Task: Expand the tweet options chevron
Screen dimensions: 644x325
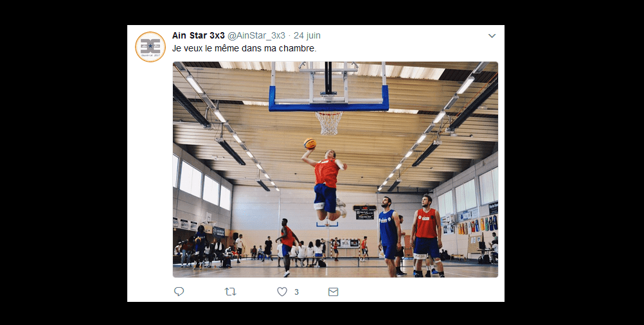Action: tap(492, 36)
